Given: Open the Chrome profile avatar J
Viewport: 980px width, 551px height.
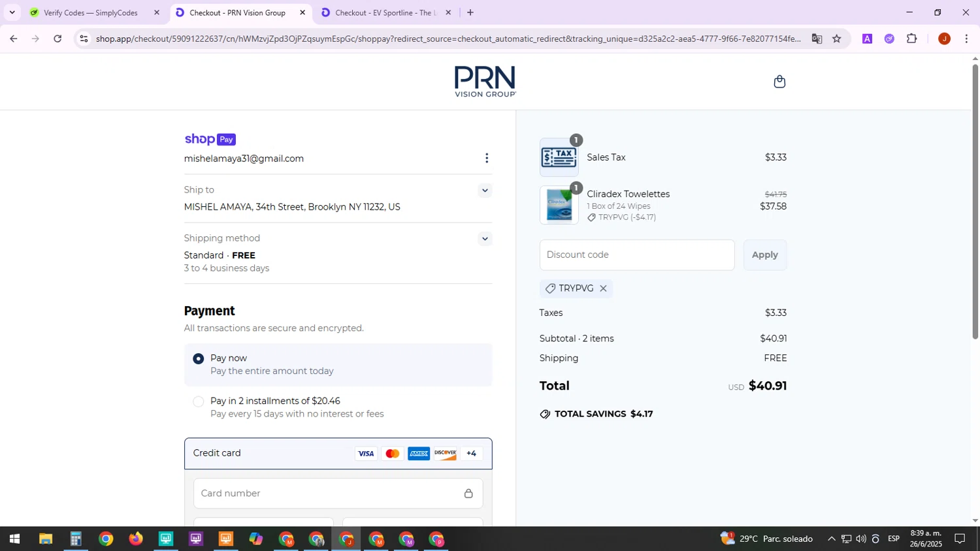Looking at the screenshot, I should pos(944,39).
